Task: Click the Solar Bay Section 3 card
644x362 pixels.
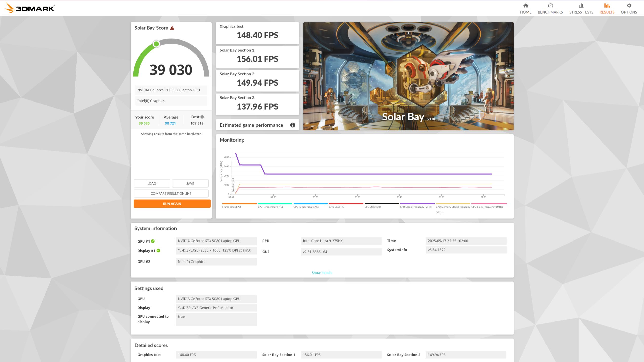Action: pyautogui.click(x=257, y=104)
